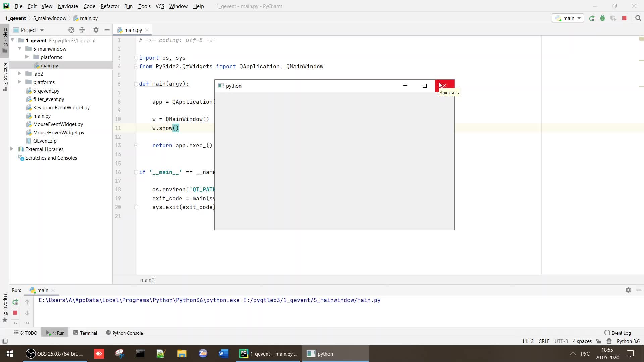
Task: Open Search Everywhere magnifier icon
Action: pos(638,18)
